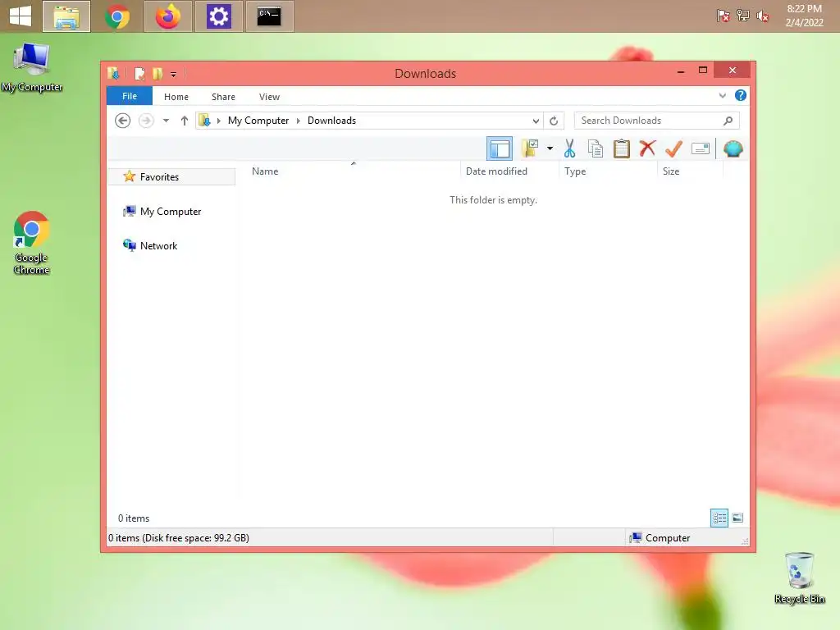Click '0 items (Disk free space: 99.2 GB)' status text
The height and width of the screenshot is (630, 840).
[178, 538]
